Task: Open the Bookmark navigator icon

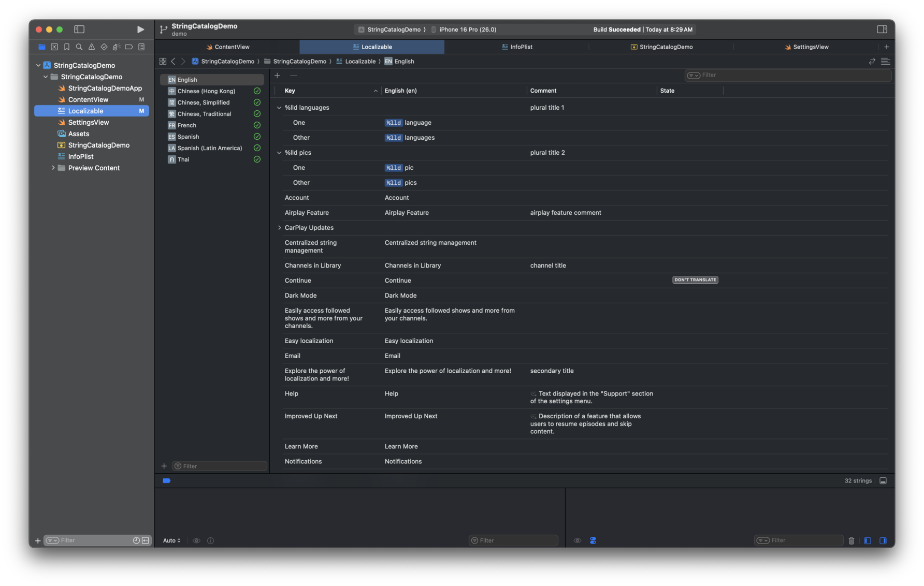Action: [x=67, y=47]
